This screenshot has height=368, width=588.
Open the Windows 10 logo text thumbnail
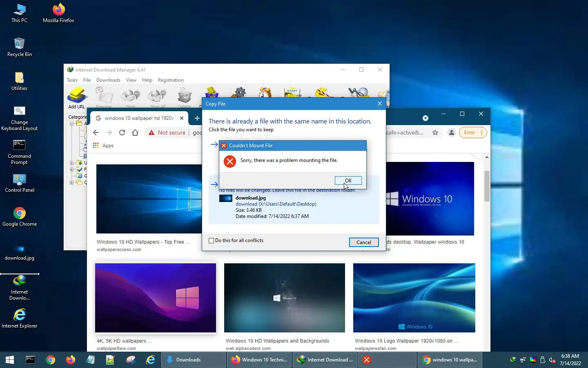point(430,199)
